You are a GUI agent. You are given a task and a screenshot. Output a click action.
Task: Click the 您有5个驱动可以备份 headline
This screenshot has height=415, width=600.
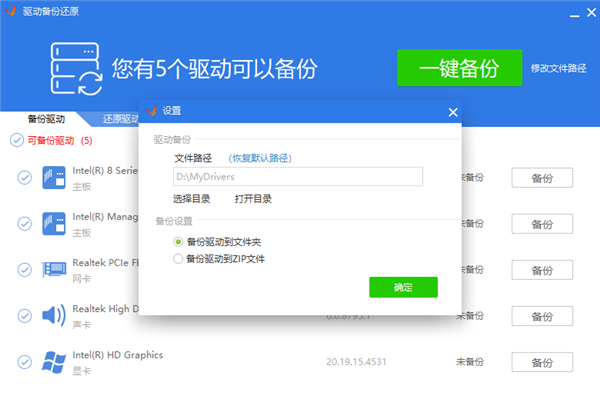(214, 69)
